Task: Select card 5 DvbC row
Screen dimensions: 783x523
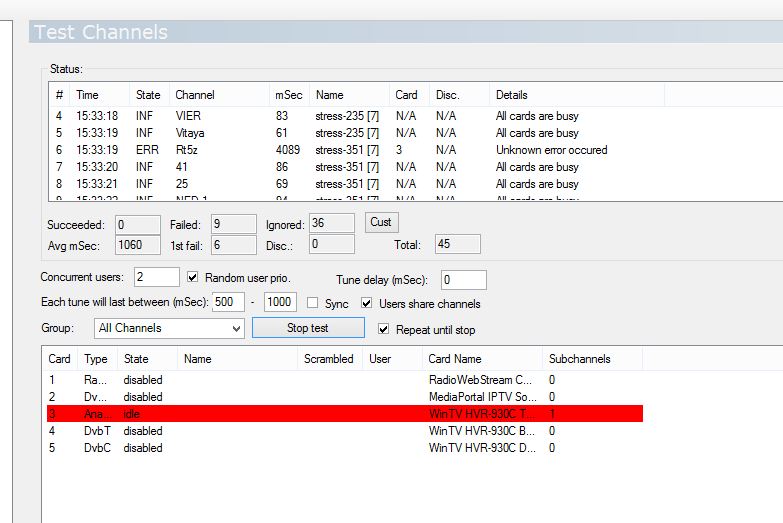Action: coord(345,448)
